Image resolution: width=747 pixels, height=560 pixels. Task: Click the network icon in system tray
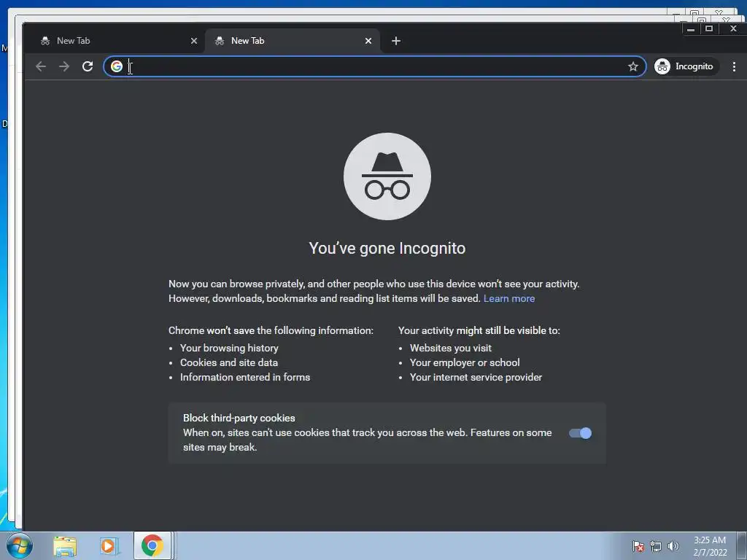pos(656,546)
